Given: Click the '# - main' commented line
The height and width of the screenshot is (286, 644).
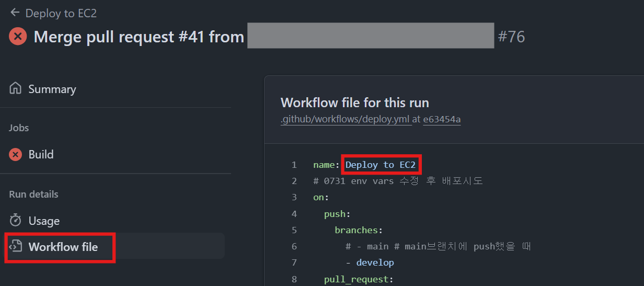Looking at the screenshot, I should pos(438,246).
